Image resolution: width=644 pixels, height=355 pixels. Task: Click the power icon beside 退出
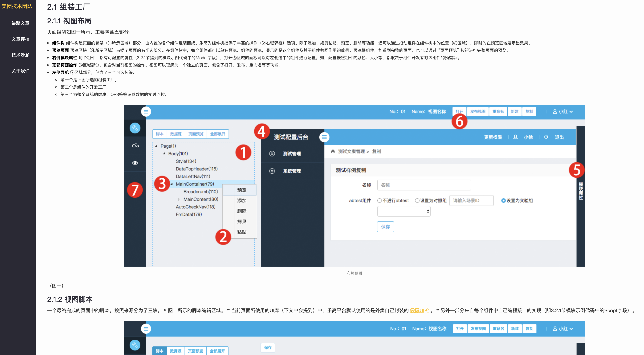coord(546,137)
